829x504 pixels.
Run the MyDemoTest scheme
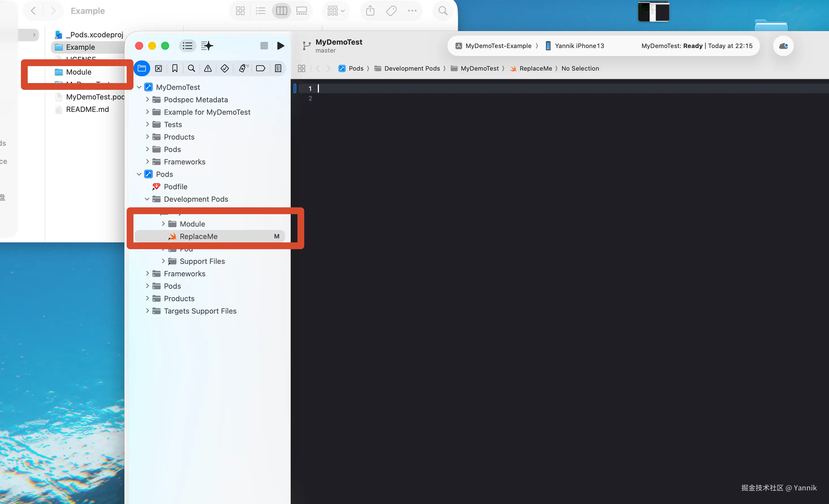tap(280, 46)
